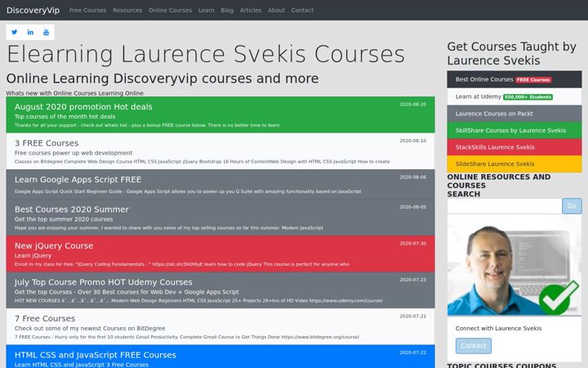The width and height of the screenshot is (588, 368).
Task: Click the 2020-08-06 date text
Action: click(413, 177)
